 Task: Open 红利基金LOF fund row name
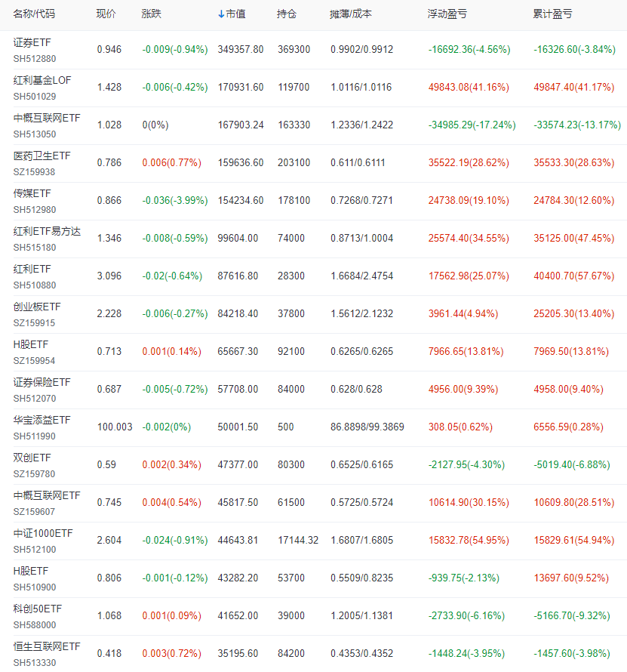point(42,80)
